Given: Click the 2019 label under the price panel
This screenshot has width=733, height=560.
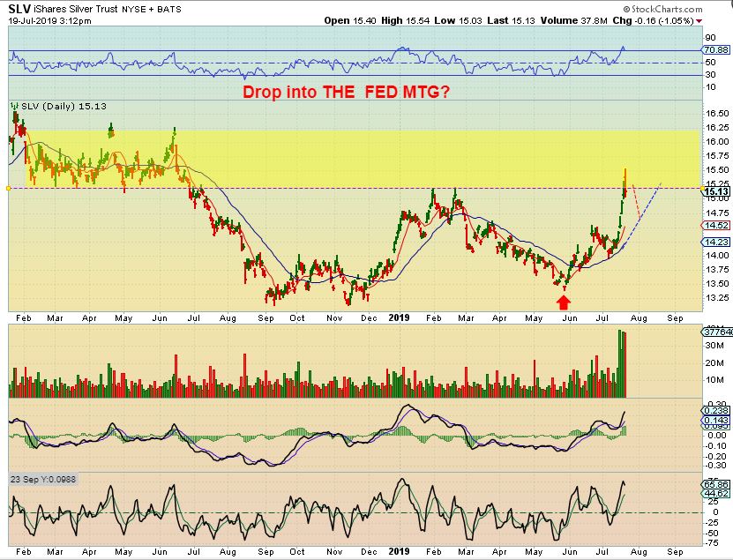Looking at the screenshot, I should [x=399, y=317].
